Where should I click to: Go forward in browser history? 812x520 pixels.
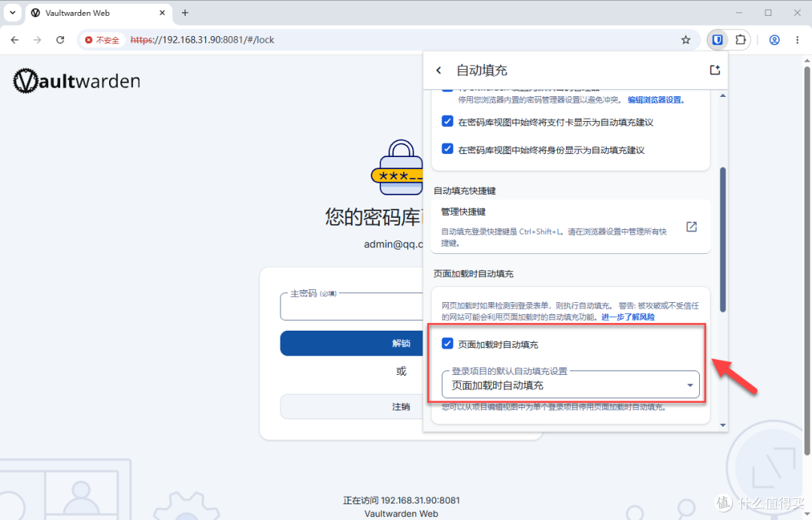38,40
